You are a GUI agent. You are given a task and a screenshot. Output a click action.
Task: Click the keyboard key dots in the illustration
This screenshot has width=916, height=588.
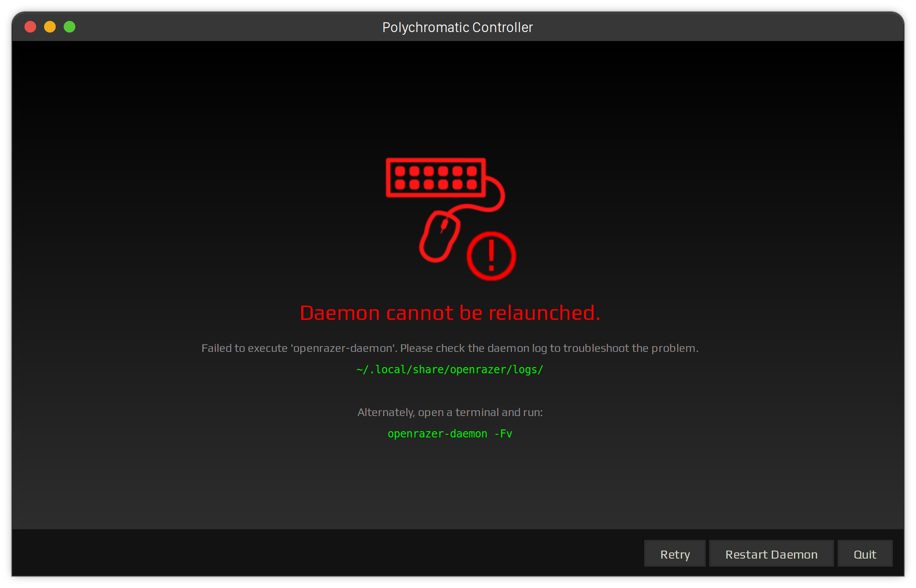pos(435,178)
